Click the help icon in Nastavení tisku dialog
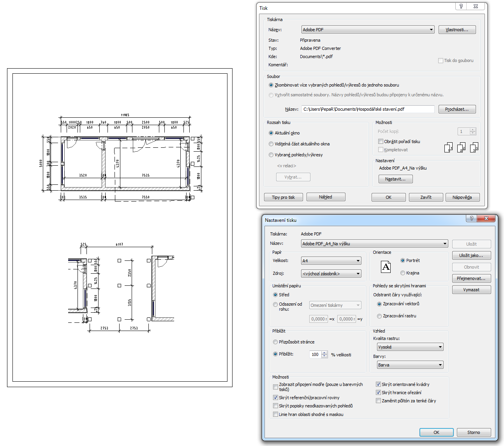This screenshot has width=504, height=446. [x=471, y=218]
